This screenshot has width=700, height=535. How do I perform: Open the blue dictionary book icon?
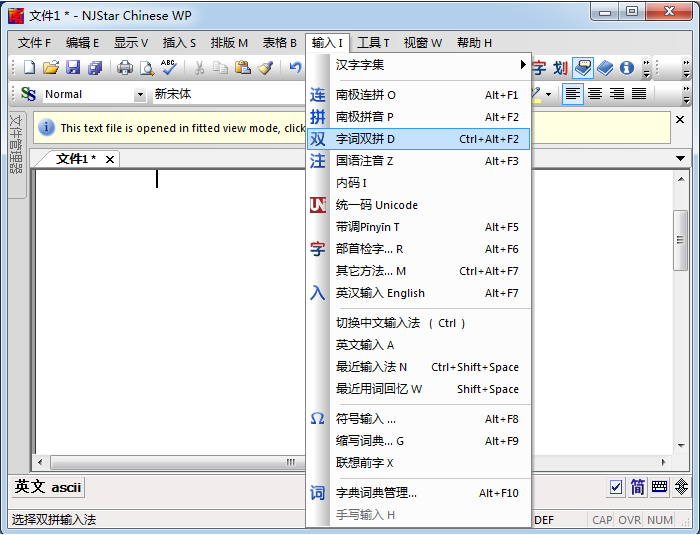tap(605, 68)
